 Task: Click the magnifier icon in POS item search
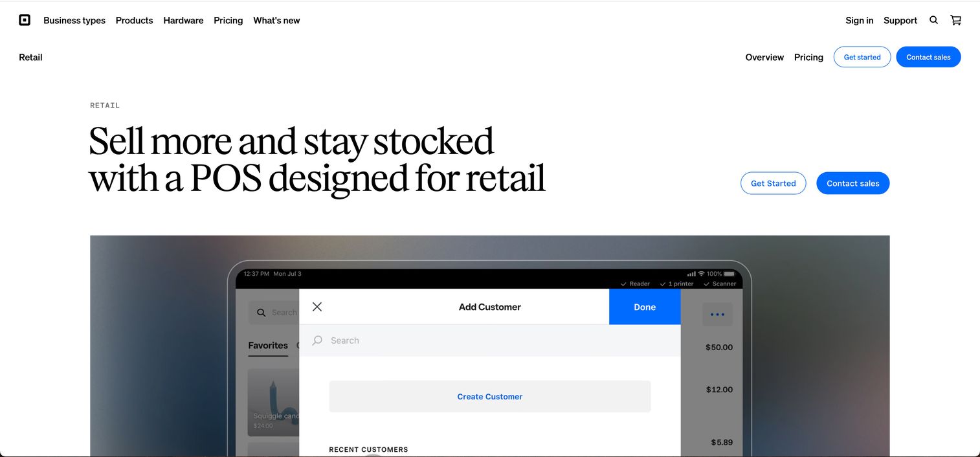click(x=262, y=313)
